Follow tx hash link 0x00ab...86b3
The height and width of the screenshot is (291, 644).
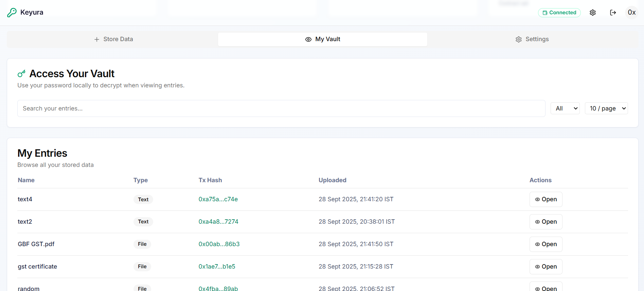(x=219, y=244)
